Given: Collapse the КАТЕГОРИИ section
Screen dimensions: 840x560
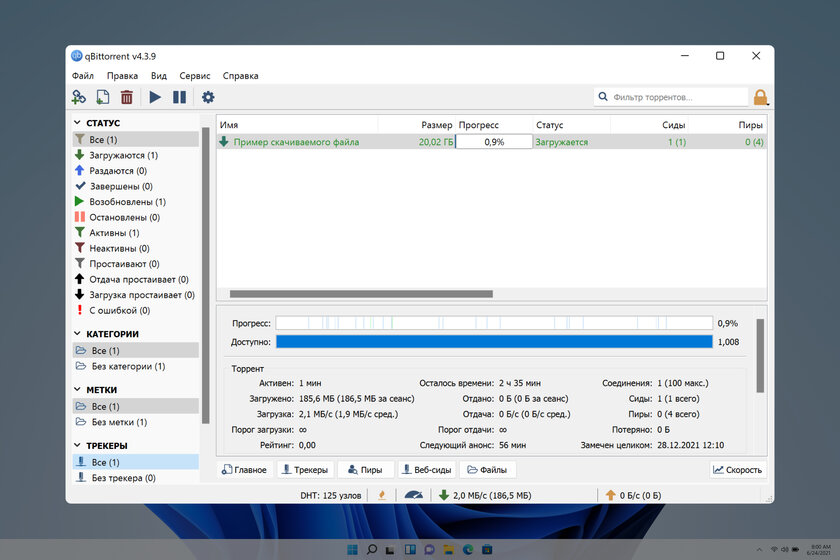Looking at the screenshot, I should pos(77,334).
